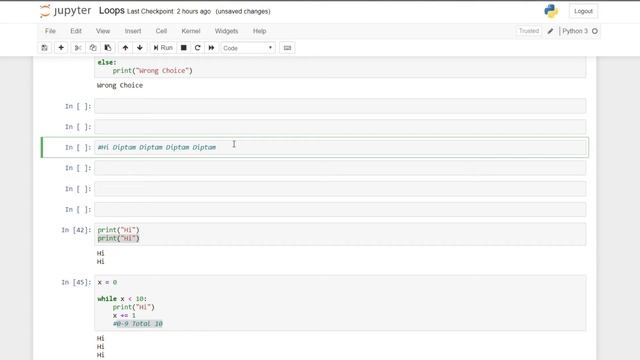Viewport: 640px width, 360px height.
Task: Click the Python 3 kernel status circle
Action: [595, 31]
